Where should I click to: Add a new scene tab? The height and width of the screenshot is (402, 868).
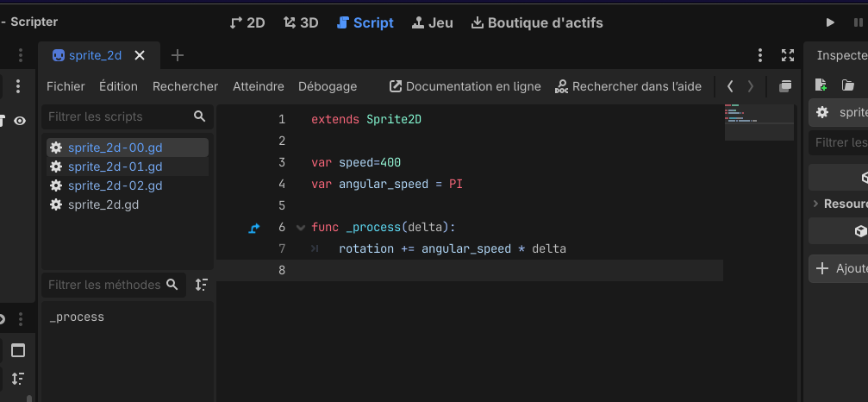(x=178, y=55)
